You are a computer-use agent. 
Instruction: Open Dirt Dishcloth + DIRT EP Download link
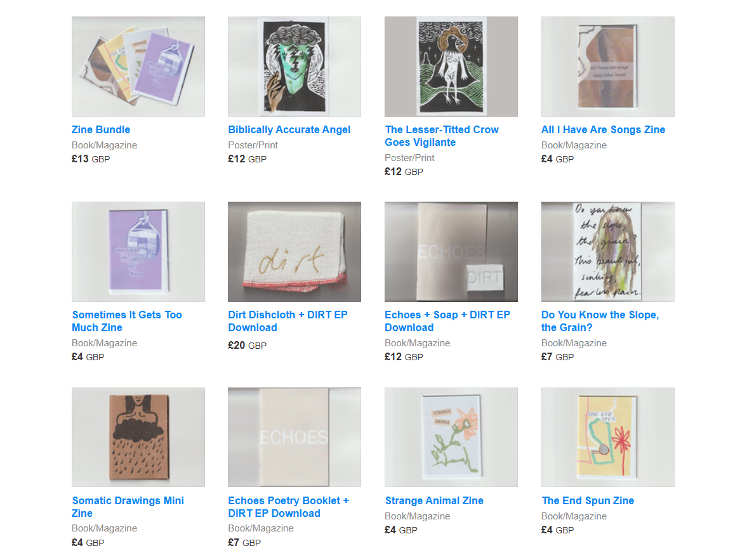(288, 321)
